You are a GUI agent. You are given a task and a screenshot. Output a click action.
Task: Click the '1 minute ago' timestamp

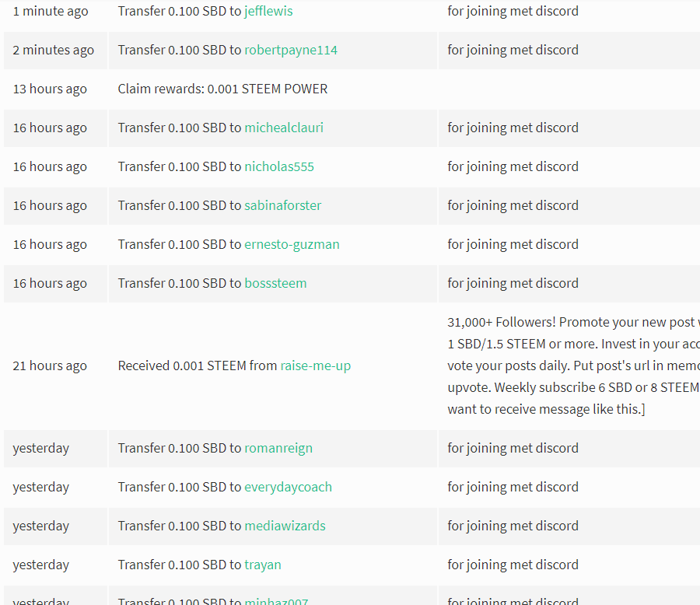click(50, 11)
